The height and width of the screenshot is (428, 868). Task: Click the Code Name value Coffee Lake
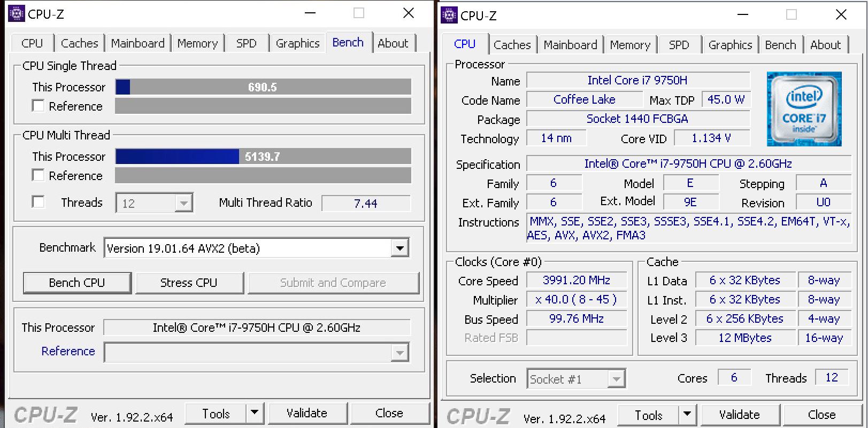[584, 99]
